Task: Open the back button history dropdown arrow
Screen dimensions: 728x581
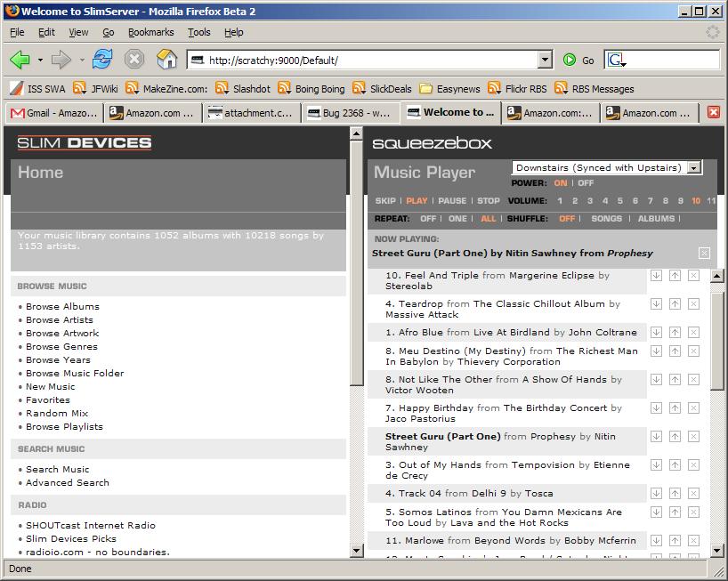Action: (x=40, y=60)
